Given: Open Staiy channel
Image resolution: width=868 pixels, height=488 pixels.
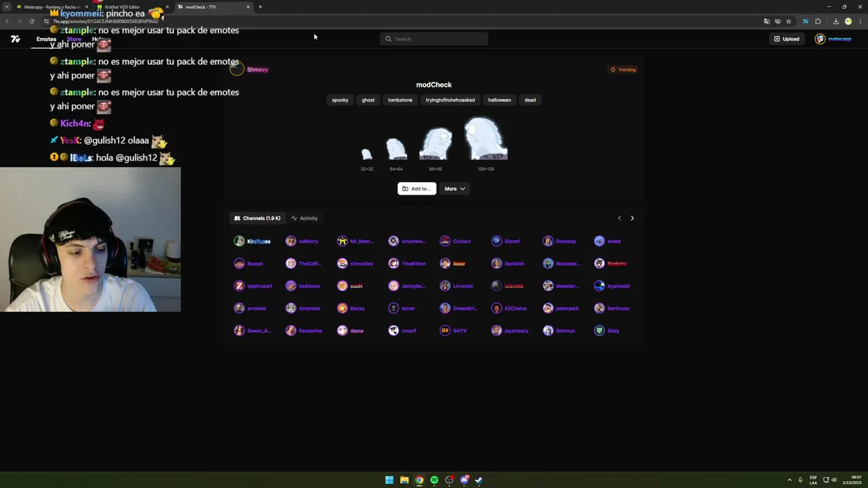Looking at the screenshot, I should pos(607,331).
